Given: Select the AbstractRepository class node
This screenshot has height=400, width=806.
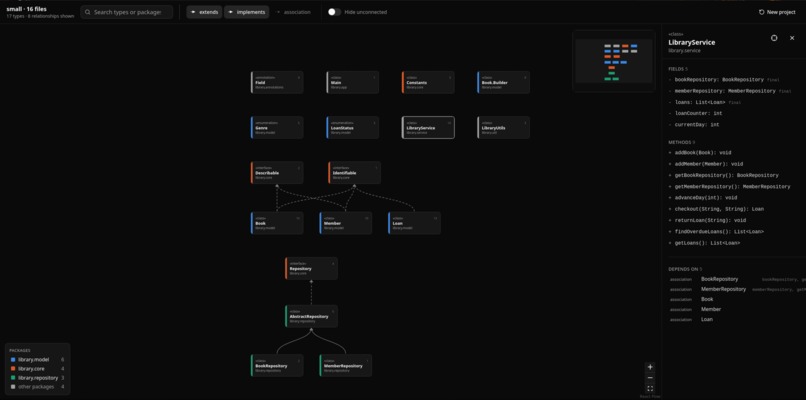Looking at the screenshot, I should 312,316.
